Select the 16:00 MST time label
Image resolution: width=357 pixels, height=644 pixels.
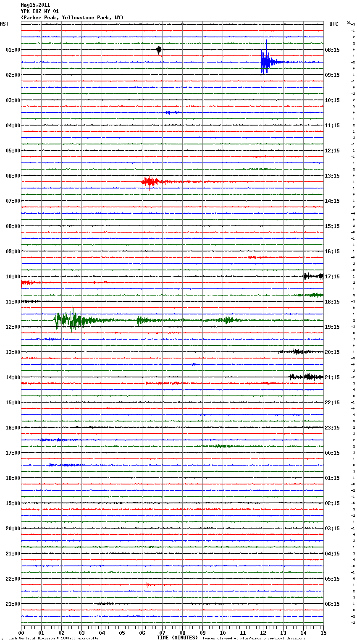(13, 428)
